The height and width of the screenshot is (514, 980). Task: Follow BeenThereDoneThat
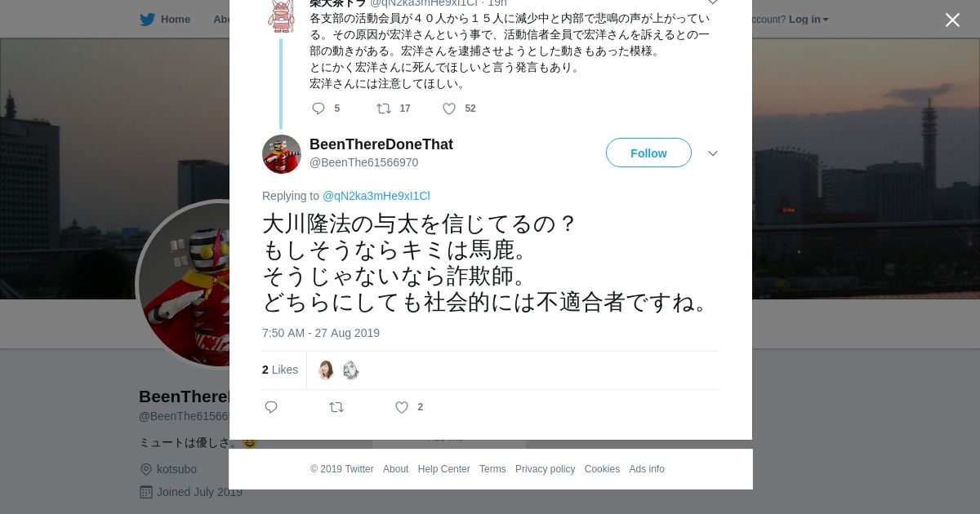point(648,153)
